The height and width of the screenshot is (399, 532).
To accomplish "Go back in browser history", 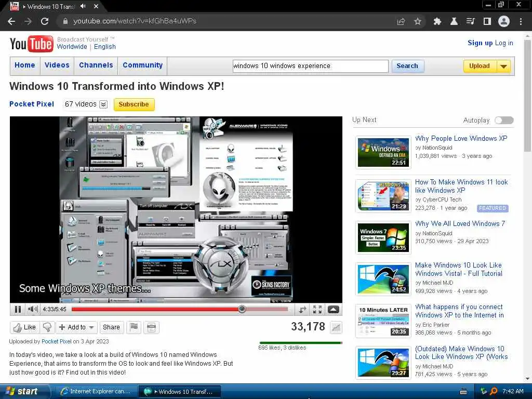I will coord(11,21).
